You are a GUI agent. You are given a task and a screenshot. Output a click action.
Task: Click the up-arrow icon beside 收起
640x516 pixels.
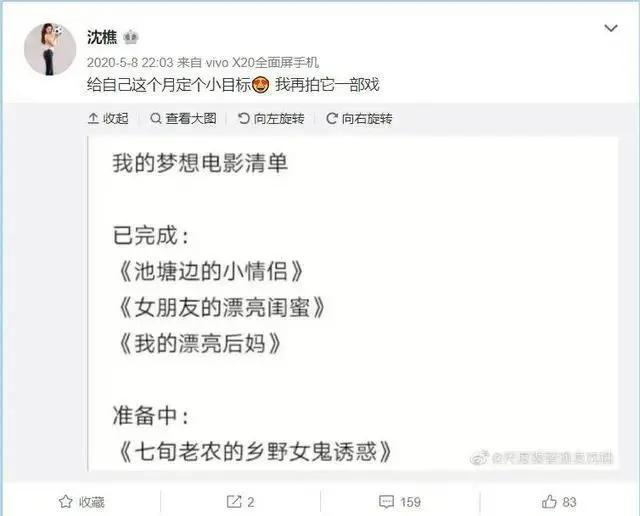point(93,118)
